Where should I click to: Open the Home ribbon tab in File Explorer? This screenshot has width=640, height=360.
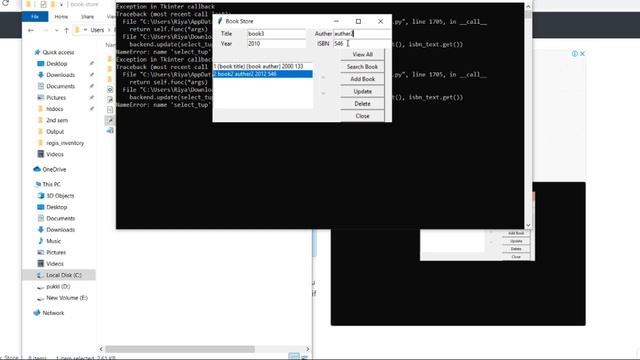61,16
